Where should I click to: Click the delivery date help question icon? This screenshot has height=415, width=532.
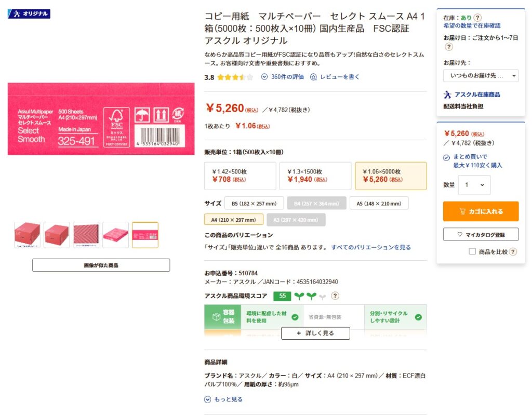tap(449, 47)
